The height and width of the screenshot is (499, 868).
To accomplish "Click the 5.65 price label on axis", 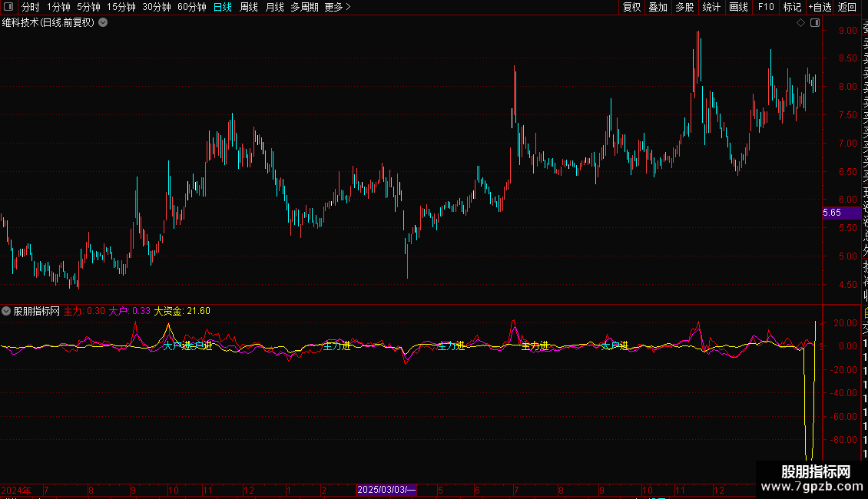I will point(841,213).
